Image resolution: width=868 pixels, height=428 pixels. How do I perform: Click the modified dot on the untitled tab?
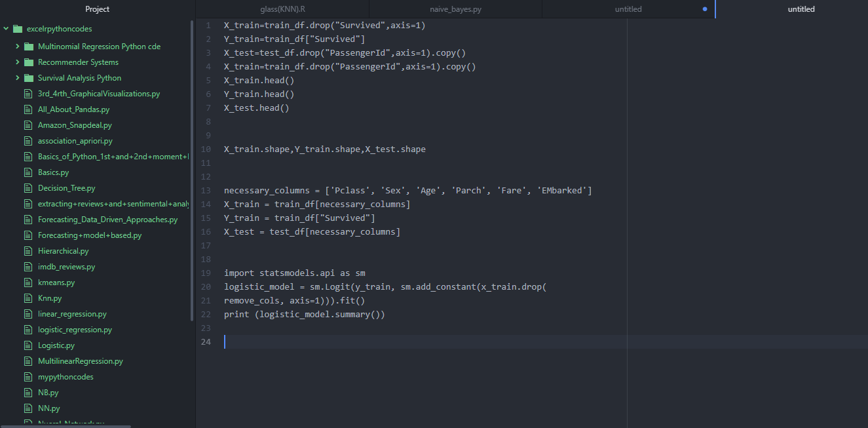(705, 9)
